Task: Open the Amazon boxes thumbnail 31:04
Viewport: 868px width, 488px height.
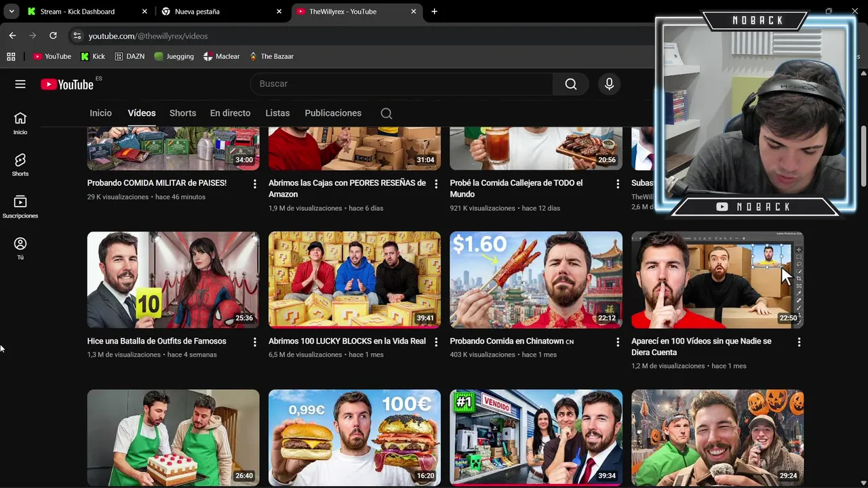Action: point(354,148)
